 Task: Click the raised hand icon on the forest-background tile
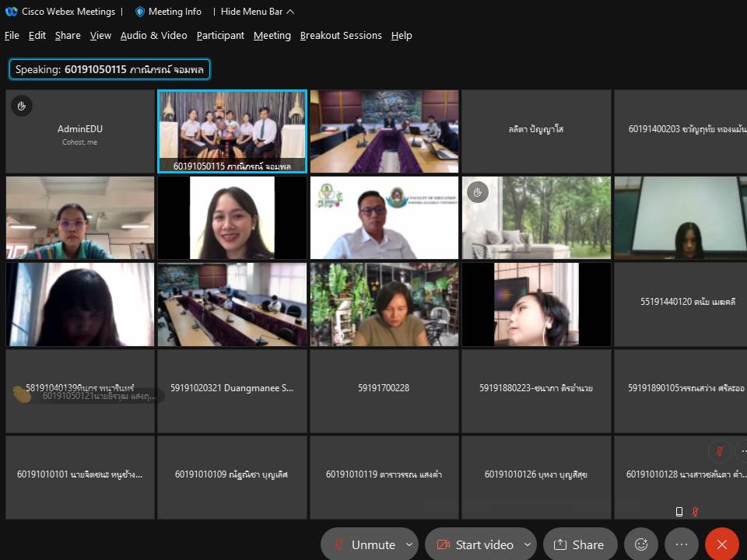[478, 192]
